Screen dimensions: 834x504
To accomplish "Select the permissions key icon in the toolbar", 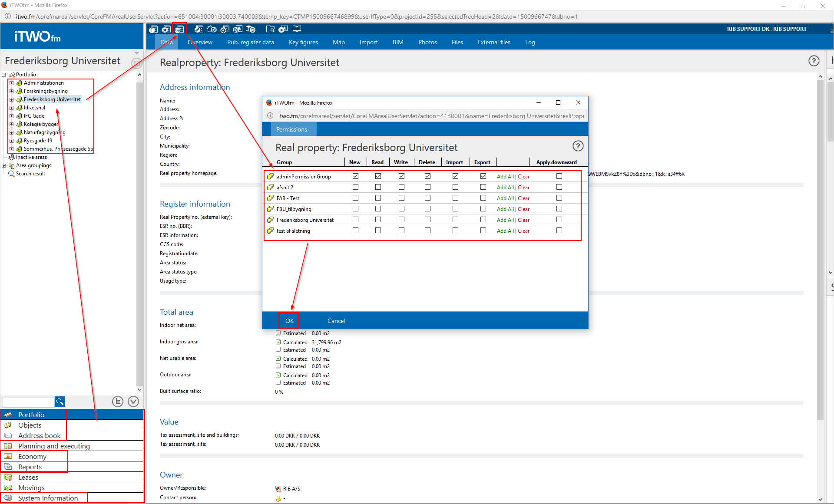I will point(180,29).
